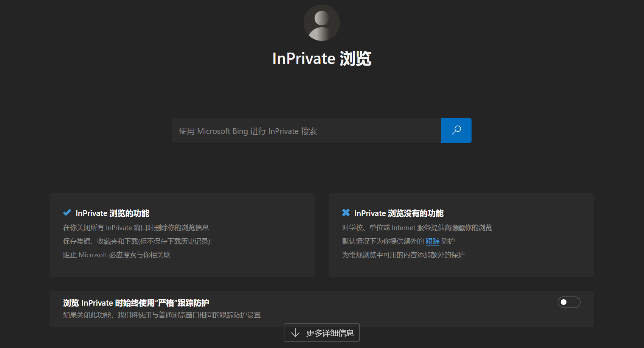This screenshot has height=348, width=644.
Task: Expand 更多详细信息 button
Action: tap(322, 332)
